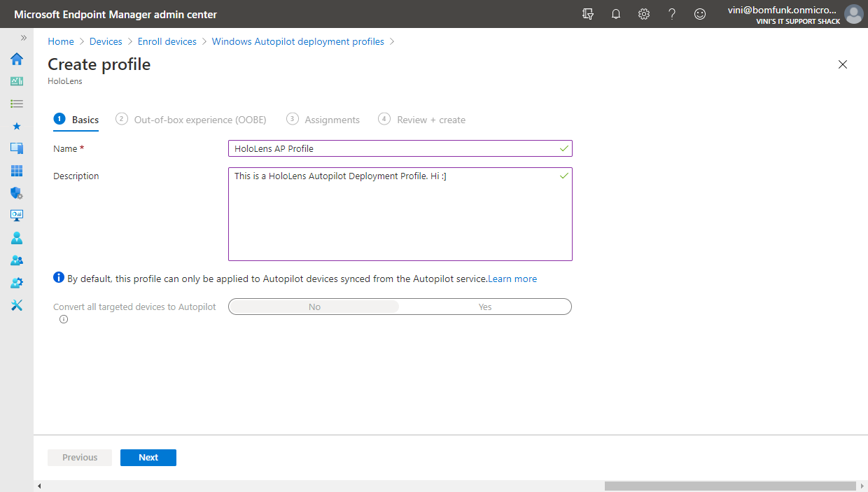The width and height of the screenshot is (868, 492).
Task: Select the Basics tab
Action: pos(76,120)
